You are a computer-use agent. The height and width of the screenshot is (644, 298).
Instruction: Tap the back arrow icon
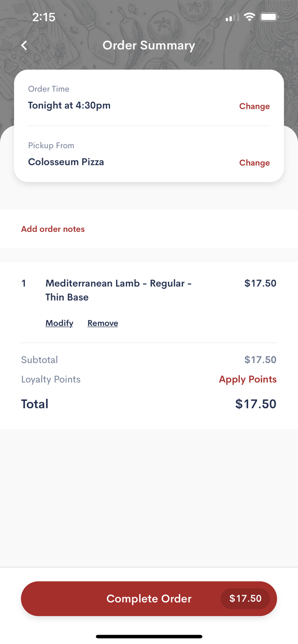pyautogui.click(x=24, y=45)
